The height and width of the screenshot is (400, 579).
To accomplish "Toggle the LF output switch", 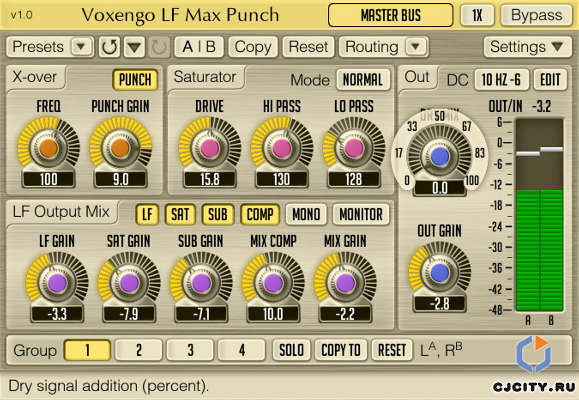I will (x=147, y=214).
